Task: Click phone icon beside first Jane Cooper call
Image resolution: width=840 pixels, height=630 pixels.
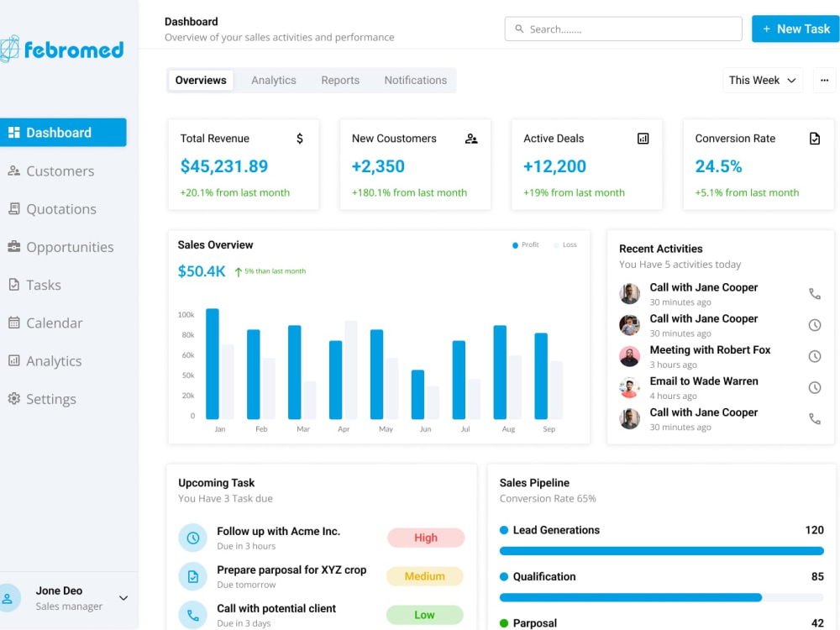Action: (x=814, y=293)
